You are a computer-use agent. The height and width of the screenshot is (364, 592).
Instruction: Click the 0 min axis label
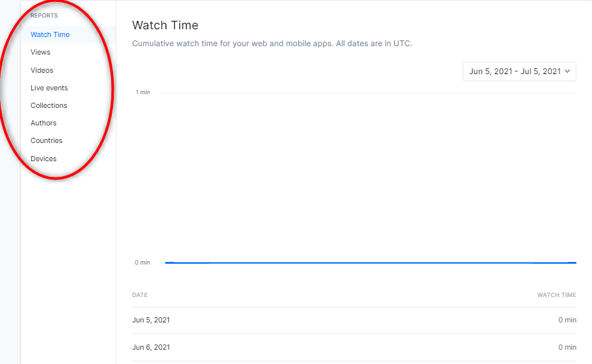[x=142, y=263]
